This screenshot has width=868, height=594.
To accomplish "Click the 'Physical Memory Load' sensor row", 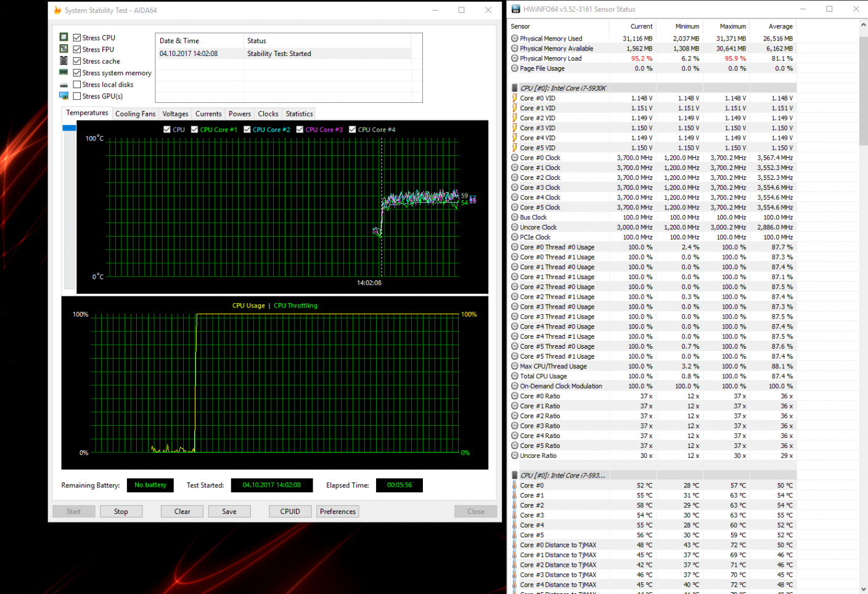I will coord(653,59).
